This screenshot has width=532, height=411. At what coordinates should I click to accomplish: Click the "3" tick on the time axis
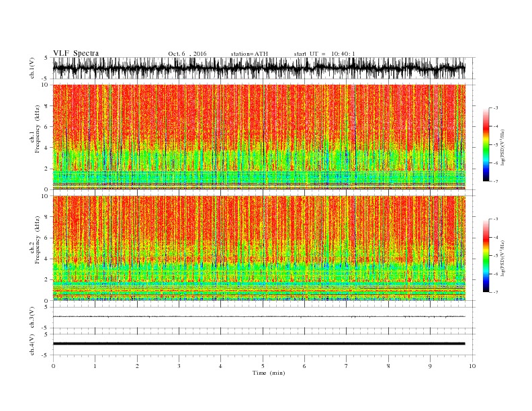(x=179, y=366)
